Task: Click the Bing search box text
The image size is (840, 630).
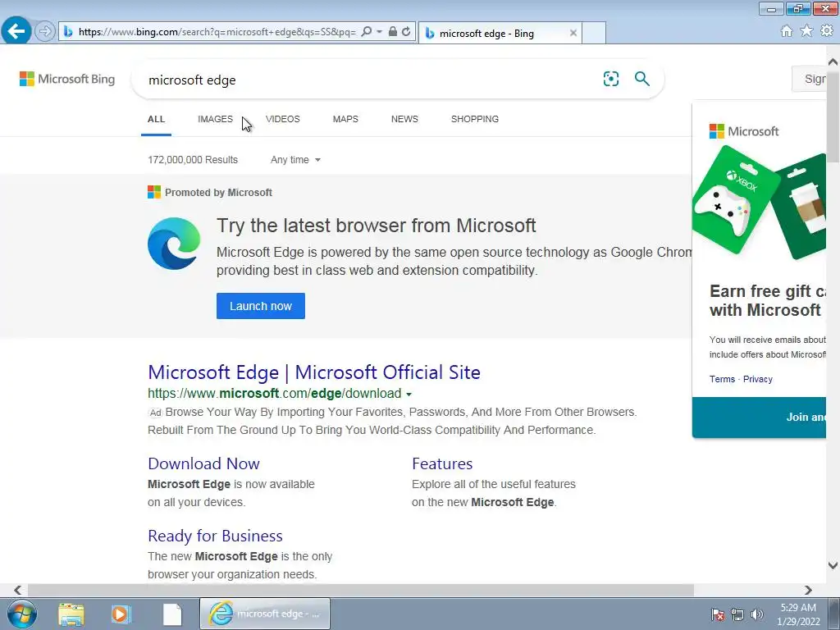Action: (x=192, y=80)
